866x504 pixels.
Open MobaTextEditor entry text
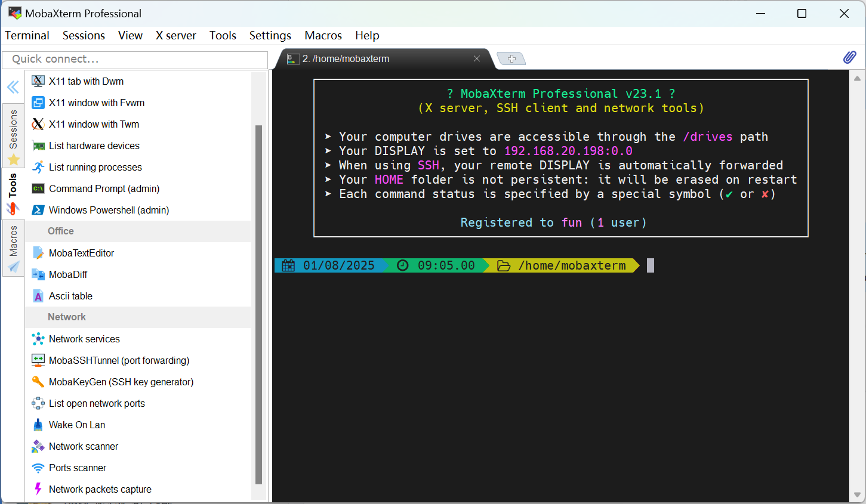pyautogui.click(x=81, y=253)
